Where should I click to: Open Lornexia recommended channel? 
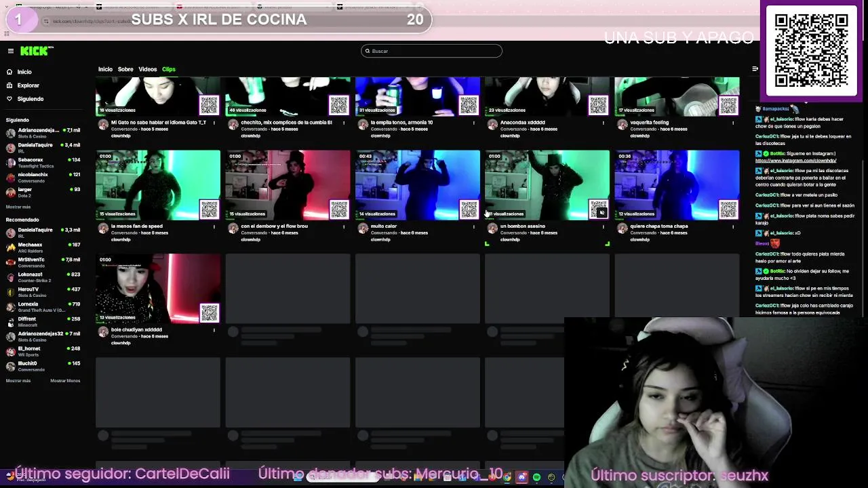coord(43,307)
